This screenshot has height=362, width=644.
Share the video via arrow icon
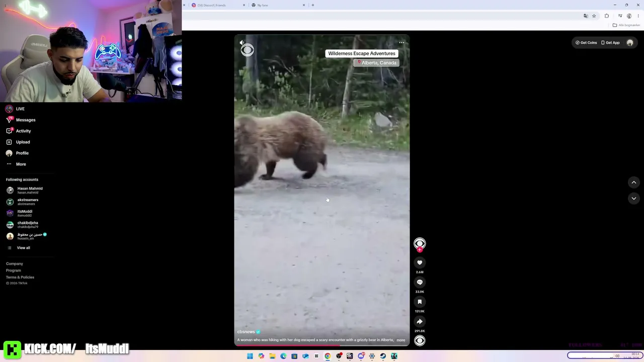(420, 321)
